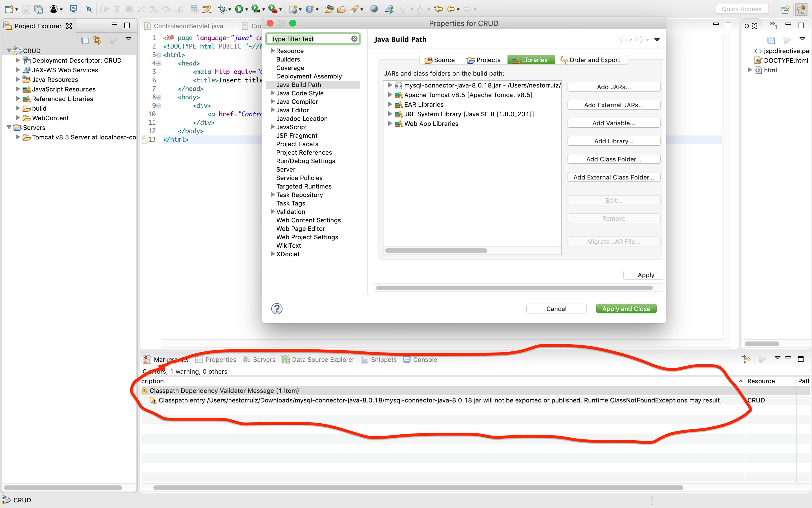Click the New file wizard toolbar icon
This screenshot has width=812, height=508.
(x=9, y=9)
